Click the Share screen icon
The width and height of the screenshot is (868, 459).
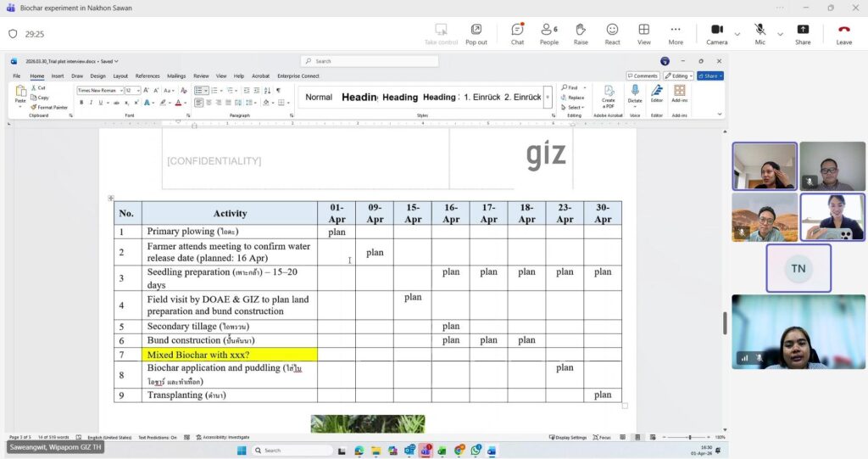coord(802,33)
